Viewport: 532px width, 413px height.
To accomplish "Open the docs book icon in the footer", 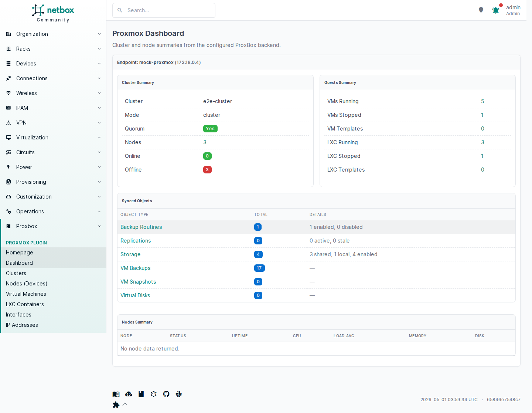I will [116, 394].
